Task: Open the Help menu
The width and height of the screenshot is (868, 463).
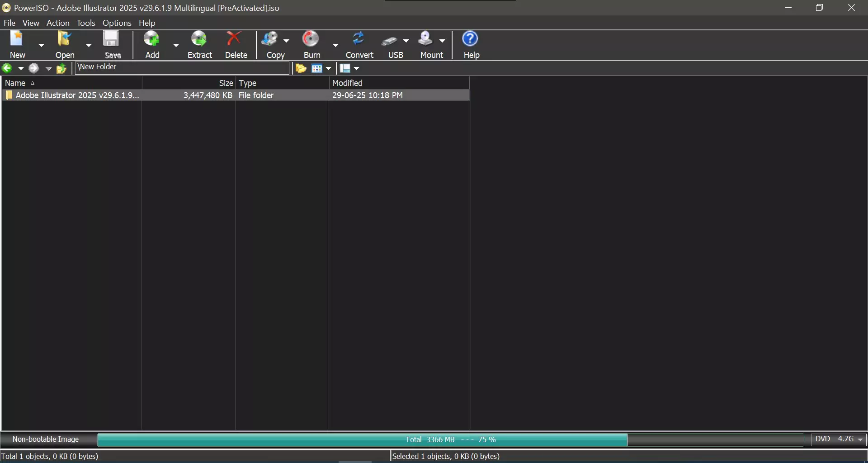Action: 147,23
